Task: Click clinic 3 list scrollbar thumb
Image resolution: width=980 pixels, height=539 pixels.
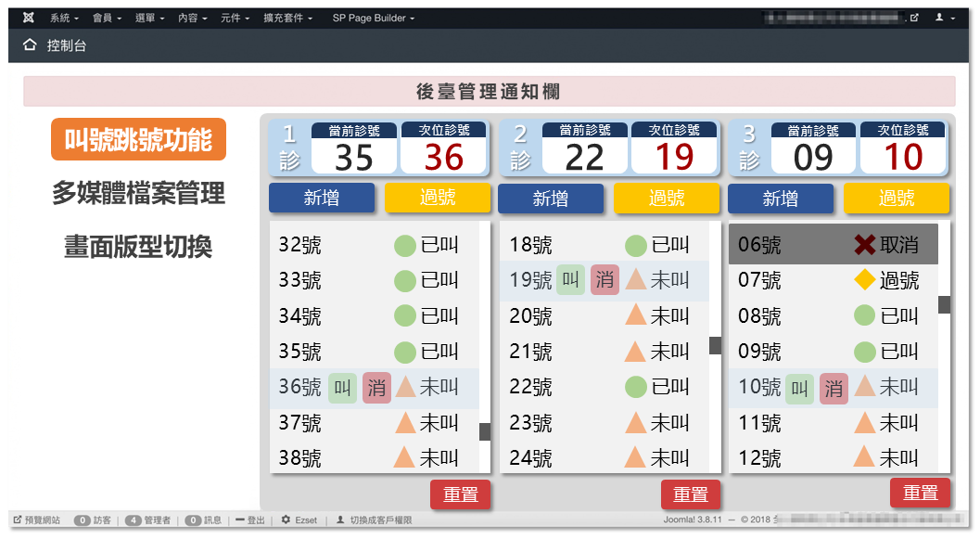Action: [x=945, y=304]
